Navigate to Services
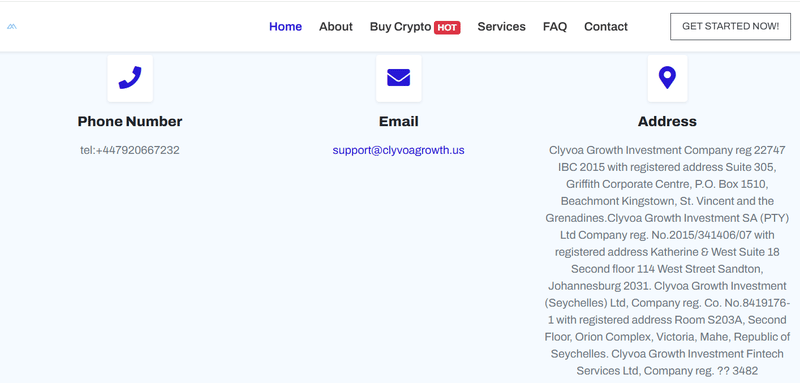The image size is (800, 383). pyautogui.click(x=502, y=27)
